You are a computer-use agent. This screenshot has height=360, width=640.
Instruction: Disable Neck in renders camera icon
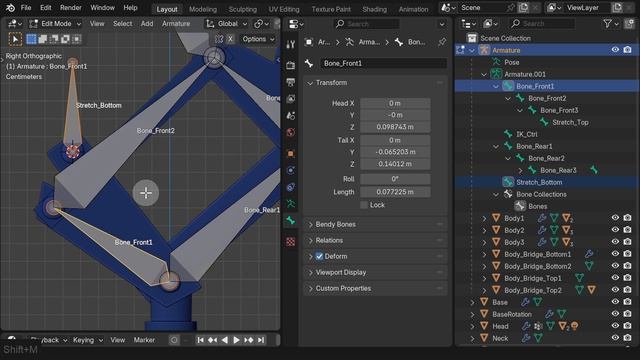(627, 338)
